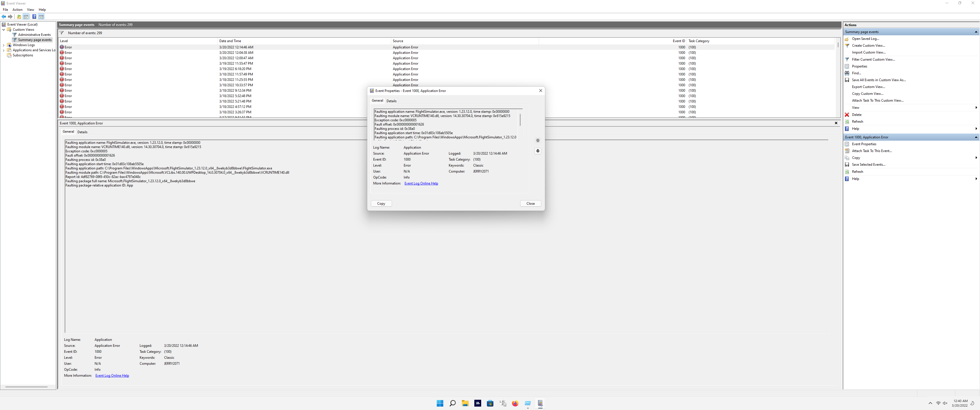Click the Up One Level folder icon
This screenshot has width=980, height=410.
19,17
